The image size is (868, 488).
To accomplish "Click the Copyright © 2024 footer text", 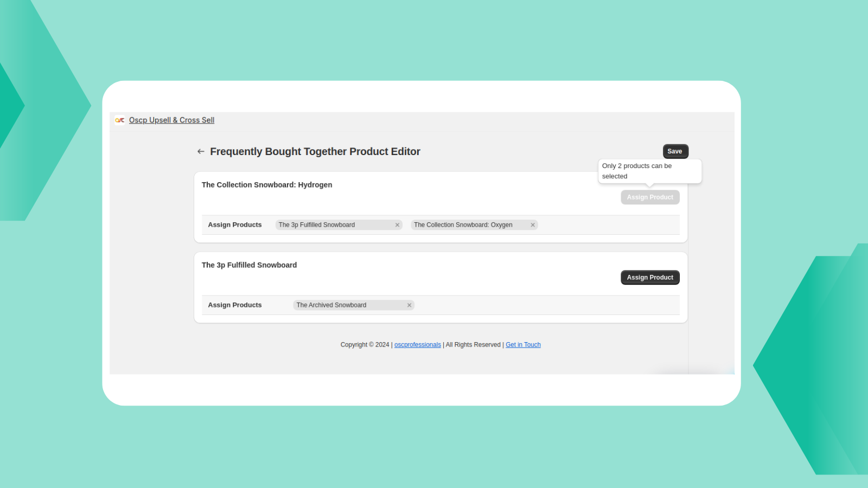I will coord(365,345).
